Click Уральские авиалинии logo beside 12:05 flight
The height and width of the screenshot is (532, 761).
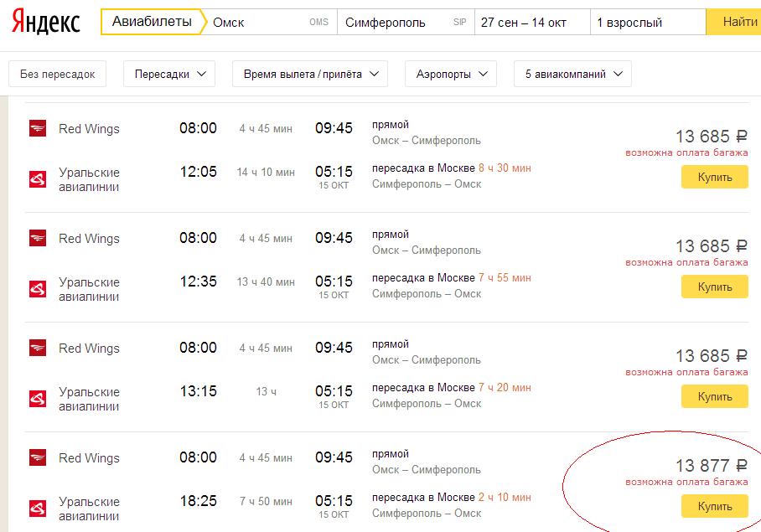pos(38,179)
